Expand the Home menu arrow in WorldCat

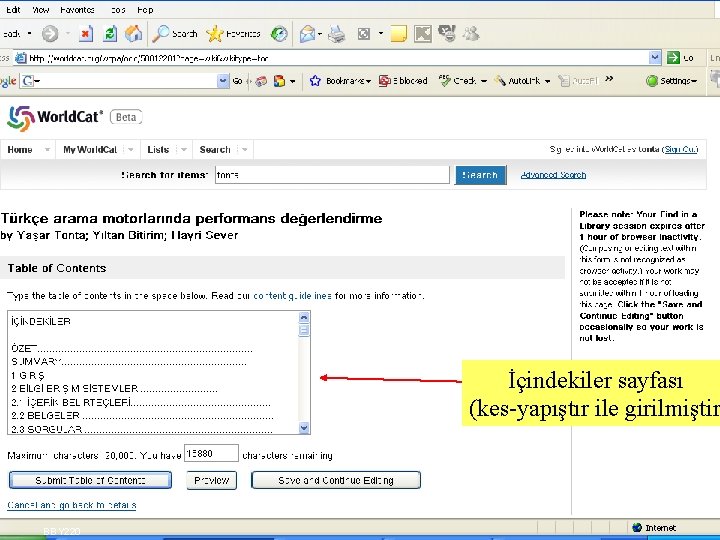click(47, 150)
